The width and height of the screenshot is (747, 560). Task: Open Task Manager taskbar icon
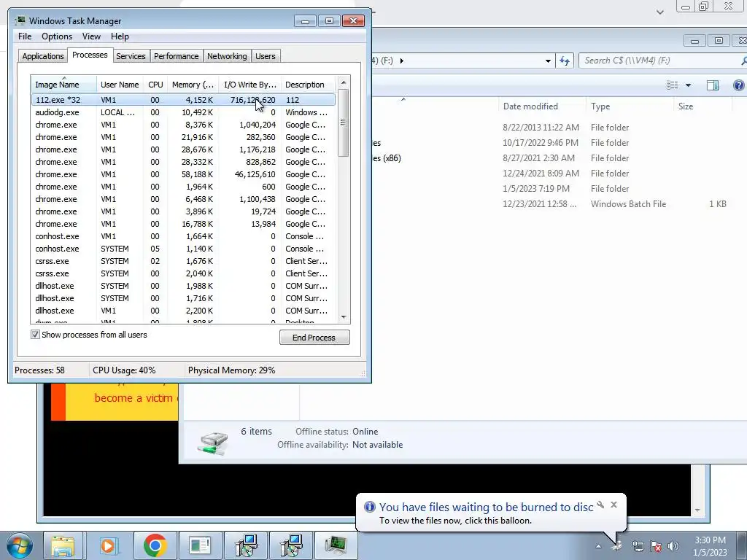pyautogui.click(x=336, y=545)
